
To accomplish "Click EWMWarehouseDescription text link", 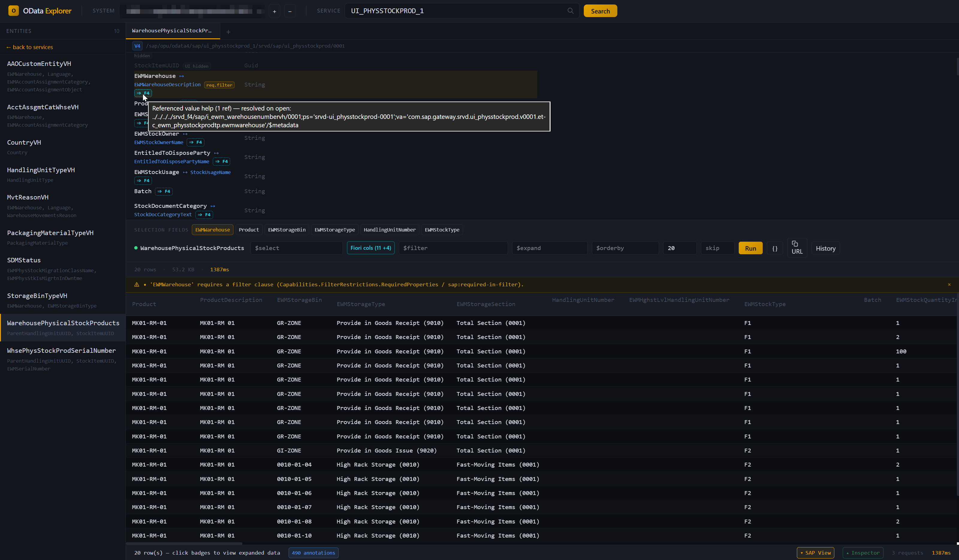I will click(168, 84).
